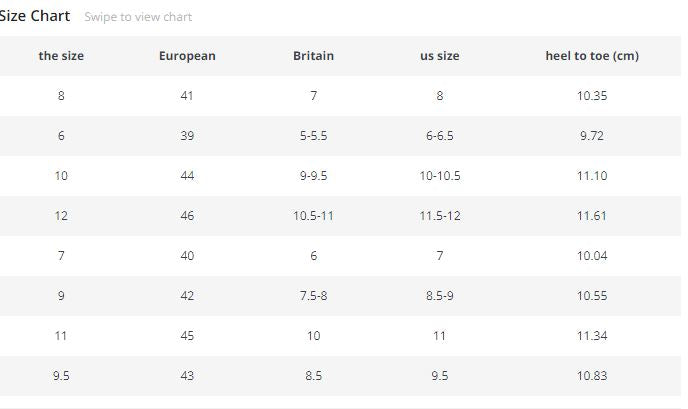Screen dimensions: 688x409
Task: Click the "Britain" column header
Action: pos(313,56)
